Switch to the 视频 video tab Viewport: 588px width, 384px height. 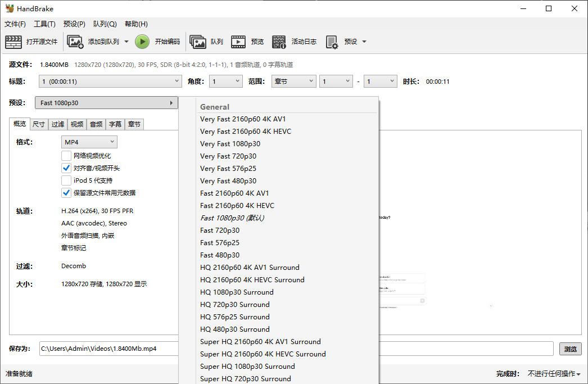coord(77,124)
